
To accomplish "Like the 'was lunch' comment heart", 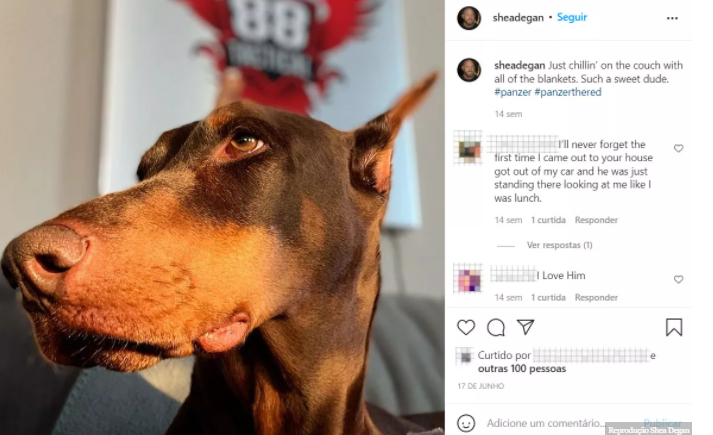I will [678, 148].
